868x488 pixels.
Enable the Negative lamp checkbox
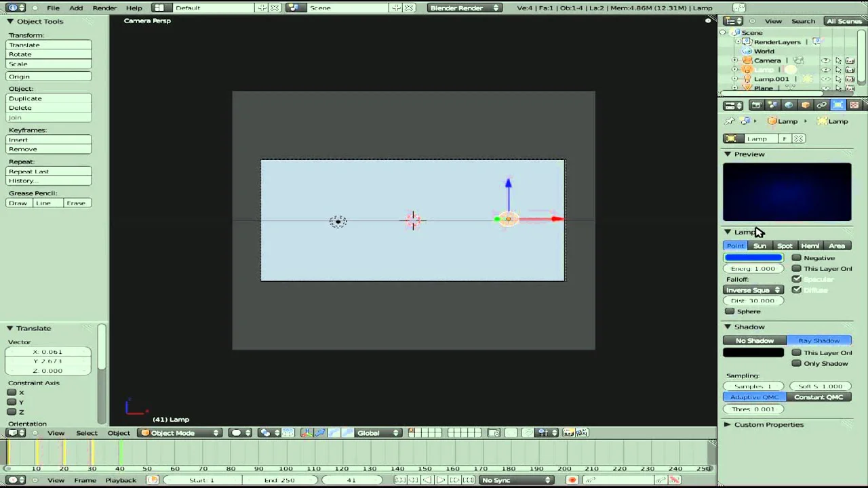click(797, 258)
